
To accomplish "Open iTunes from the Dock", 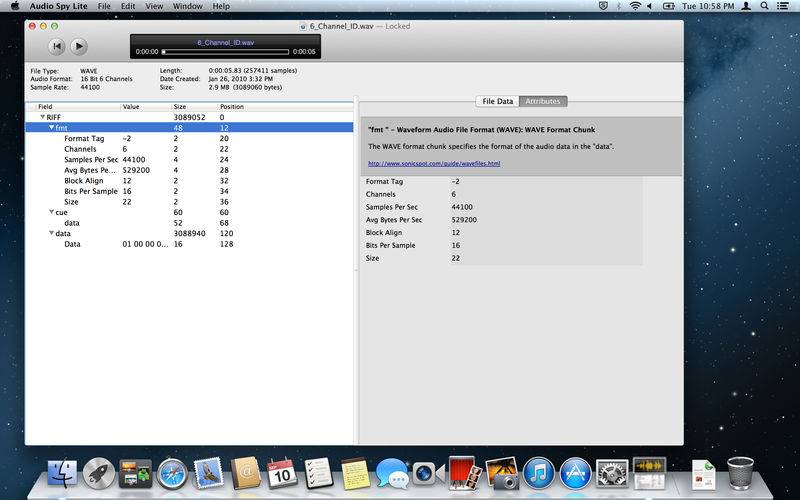I will (538, 472).
